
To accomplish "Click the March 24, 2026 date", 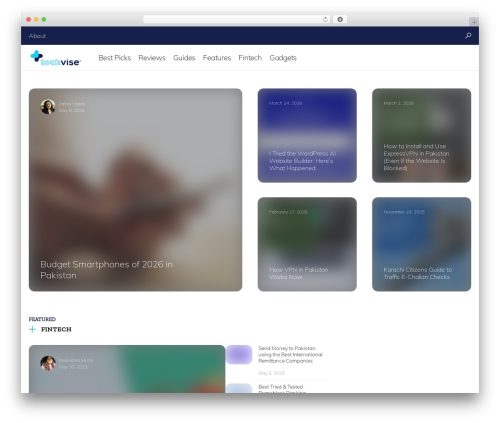I will (286, 103).
